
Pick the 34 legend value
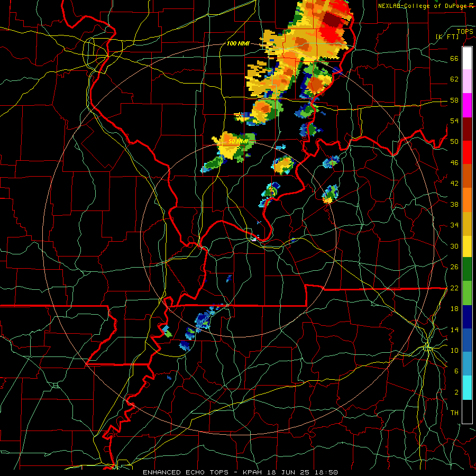pos(454,225)
